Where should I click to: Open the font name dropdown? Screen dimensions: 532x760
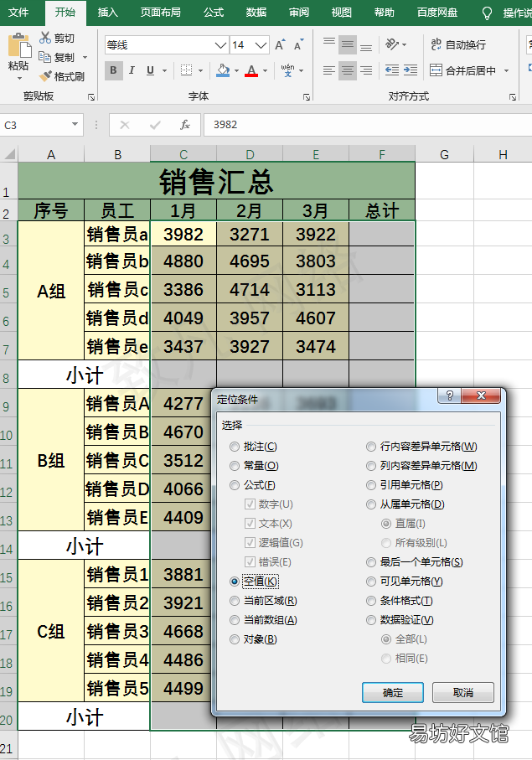point(220,45)
